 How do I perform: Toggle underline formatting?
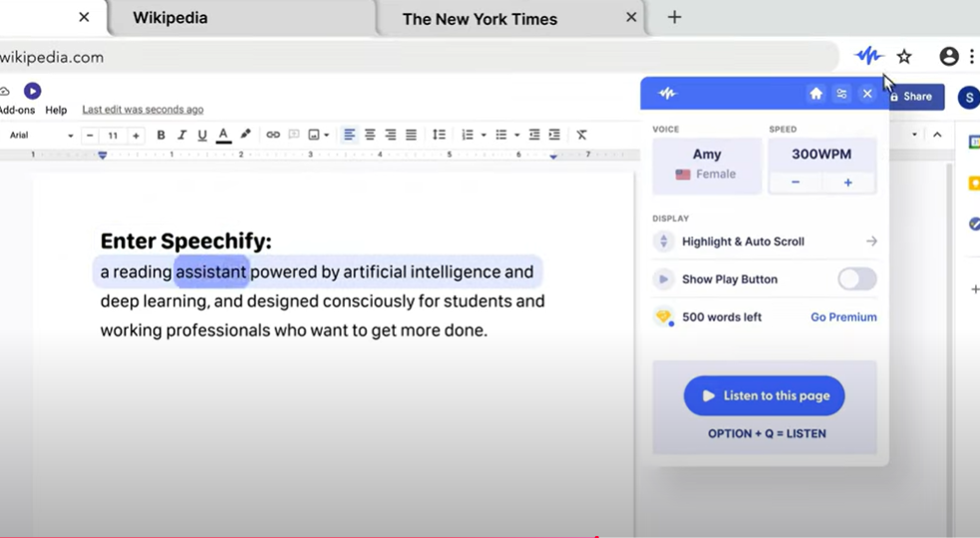point(202,135)
